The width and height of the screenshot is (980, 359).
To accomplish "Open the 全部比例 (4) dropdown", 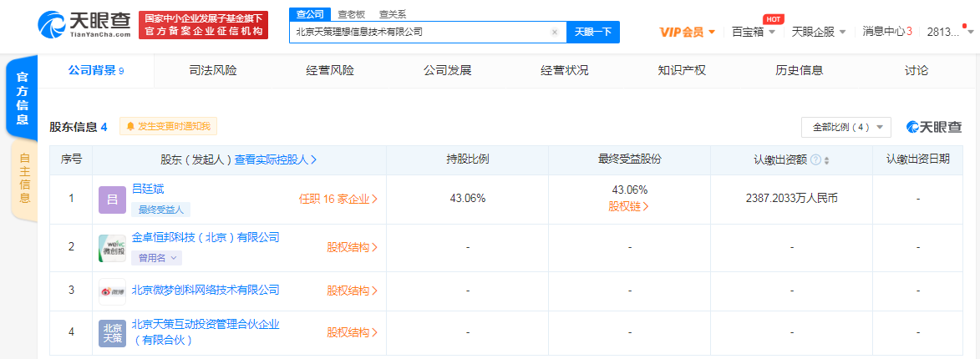I will coord(846,127).
